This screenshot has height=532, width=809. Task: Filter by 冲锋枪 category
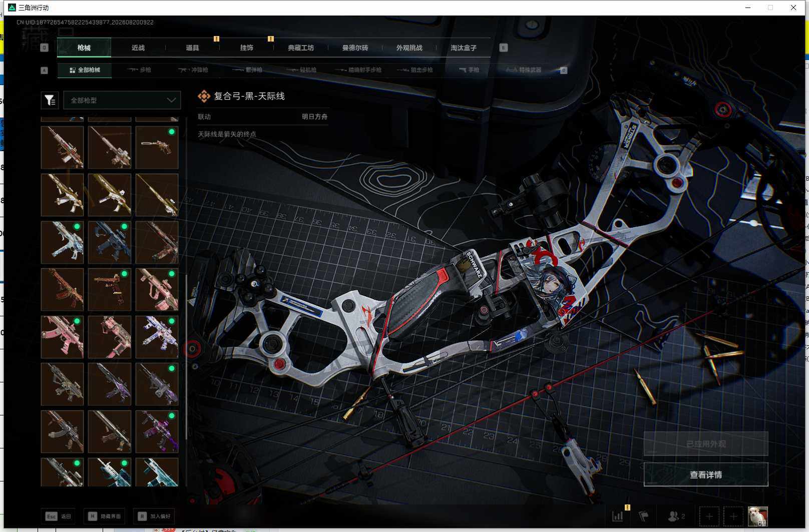[x=193, y=70]
